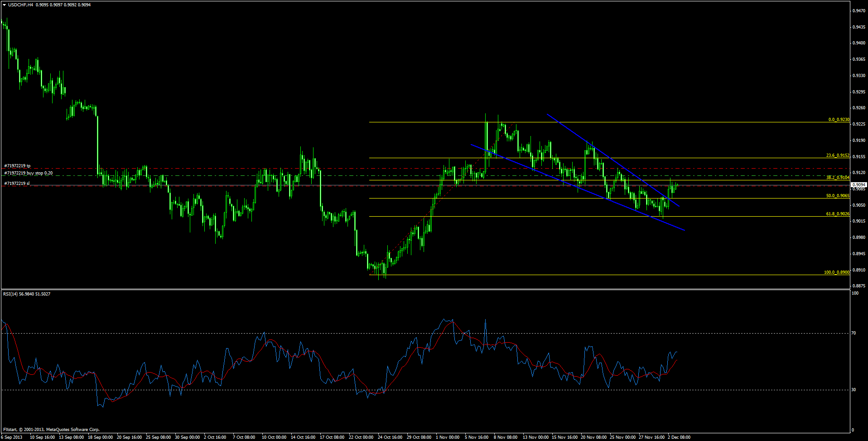
Task: Click the 6 Sep 2013 date label
Action: click(11, 437)
